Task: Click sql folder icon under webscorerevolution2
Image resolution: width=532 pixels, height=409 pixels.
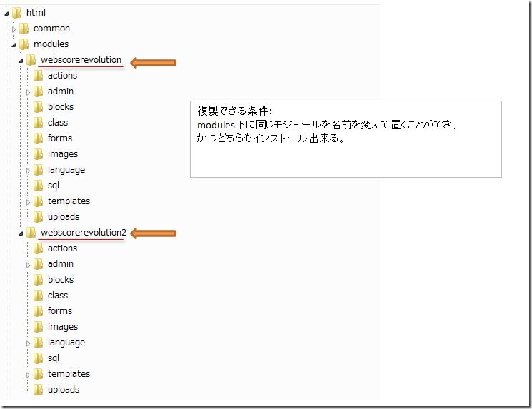Action: [x=38, y=358]
